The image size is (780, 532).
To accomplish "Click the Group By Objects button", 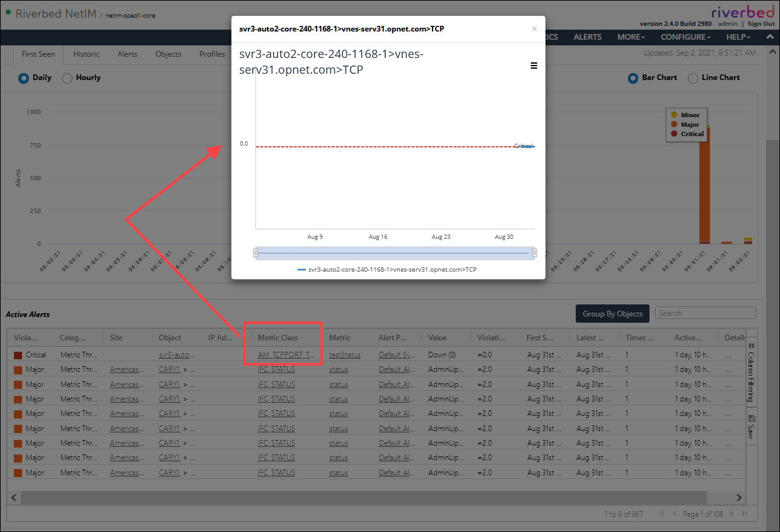I will pos(612,313).
